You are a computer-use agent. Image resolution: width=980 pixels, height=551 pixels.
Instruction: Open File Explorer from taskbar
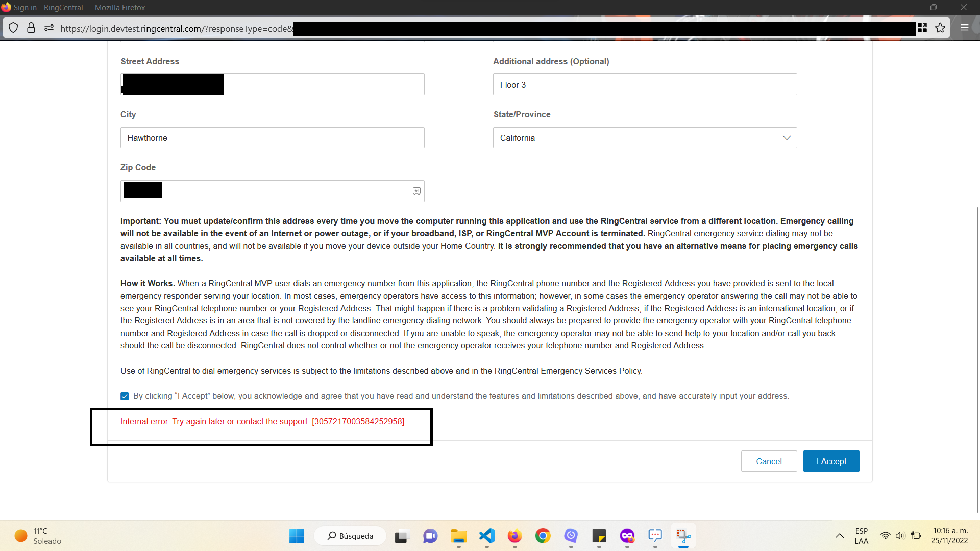[458, 536]
